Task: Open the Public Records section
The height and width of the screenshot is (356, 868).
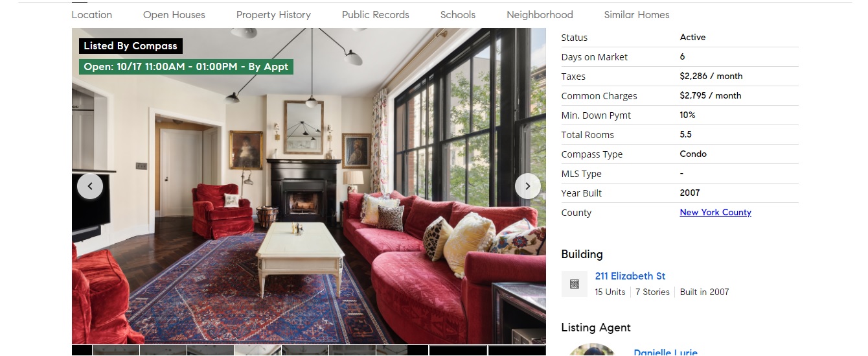Action: coord(376,14)
